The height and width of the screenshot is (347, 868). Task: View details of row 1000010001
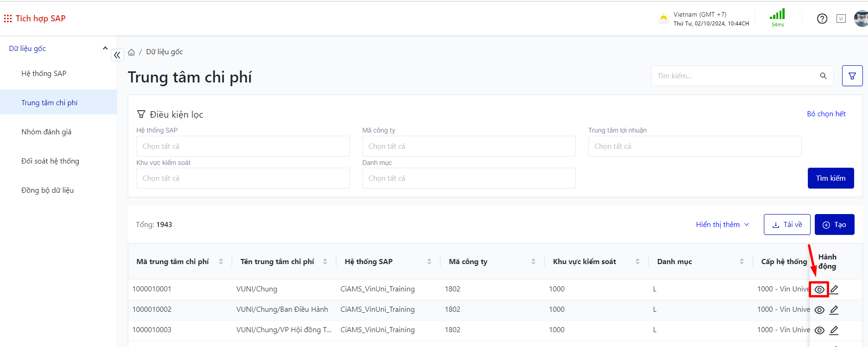819,290
